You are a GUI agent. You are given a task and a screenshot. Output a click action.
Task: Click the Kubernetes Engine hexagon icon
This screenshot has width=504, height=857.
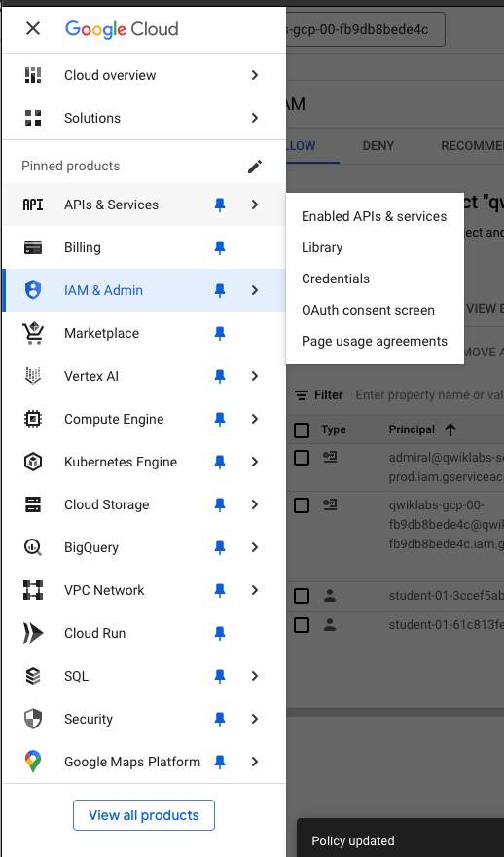click(33, 462)
